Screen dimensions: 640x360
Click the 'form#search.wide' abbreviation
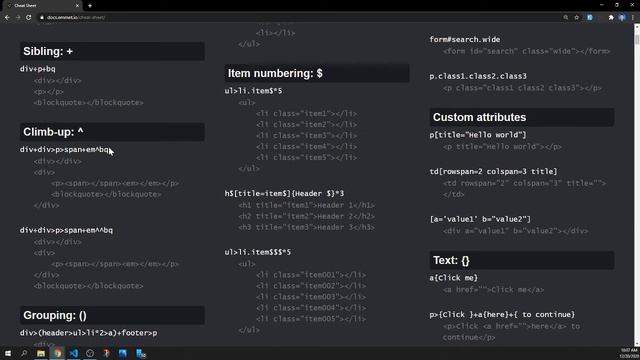pyautogui.click(x=464, y=40)
